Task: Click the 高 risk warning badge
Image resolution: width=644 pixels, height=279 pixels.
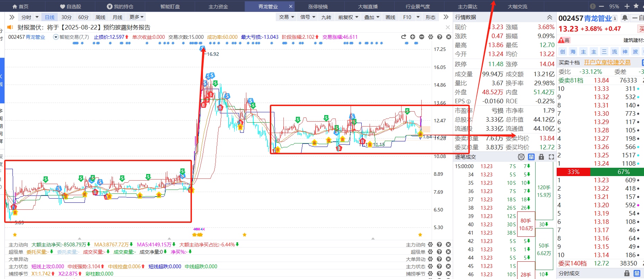Action: [x=564, y=41]
